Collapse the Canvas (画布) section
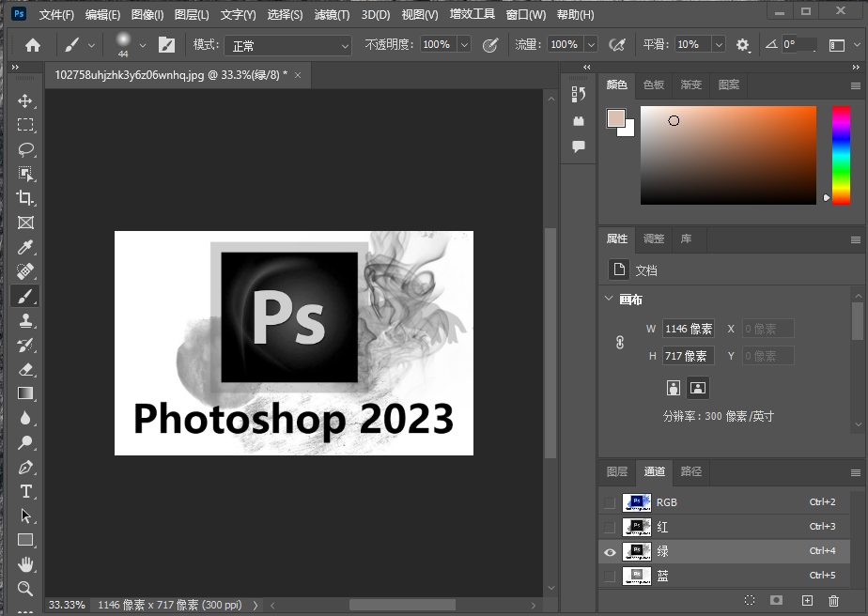 609,299
